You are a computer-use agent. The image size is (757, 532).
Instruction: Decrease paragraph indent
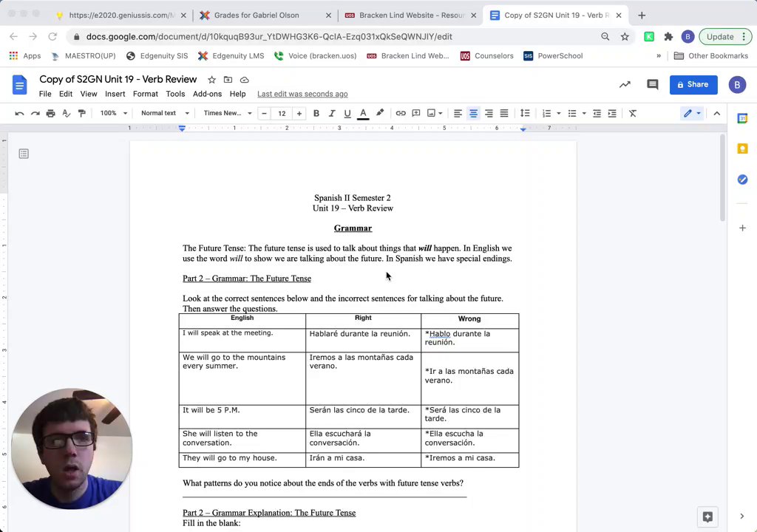(x=597, y=114)
